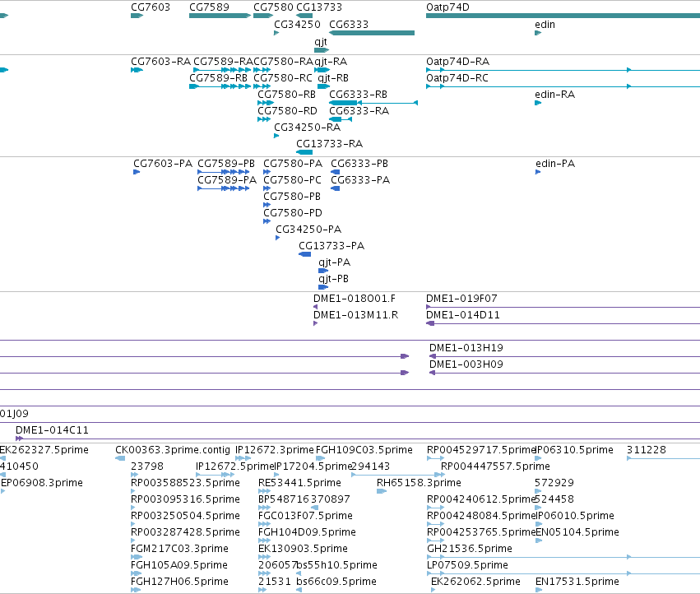The width and height of the screenshot is (700, 594).
Task: Click protein CG7589-PA label
Action: click(x=227, y=180)
